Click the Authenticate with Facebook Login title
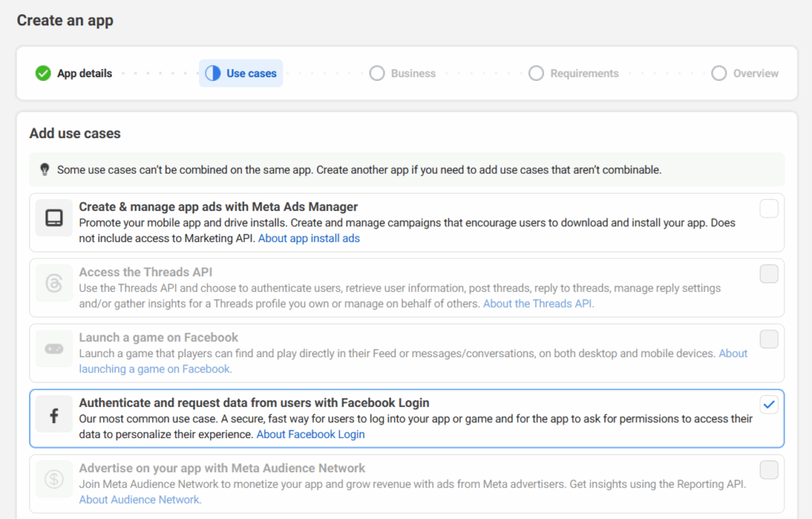The height and width of the screenshot is (519, 812). click(x=254, y=403)
